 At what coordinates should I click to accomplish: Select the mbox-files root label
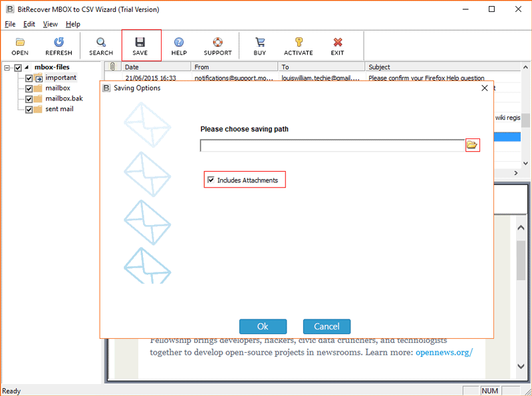[x=52, y=67]
